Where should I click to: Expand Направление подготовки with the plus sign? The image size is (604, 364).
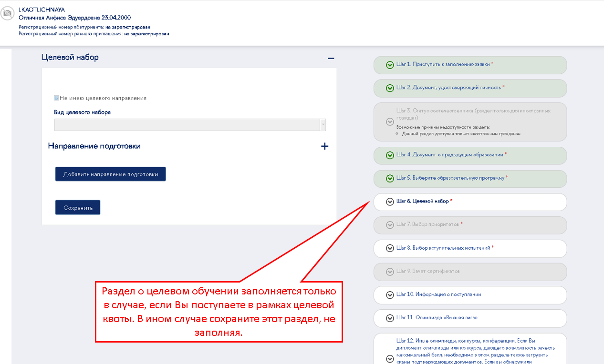[x=324, y=146]
